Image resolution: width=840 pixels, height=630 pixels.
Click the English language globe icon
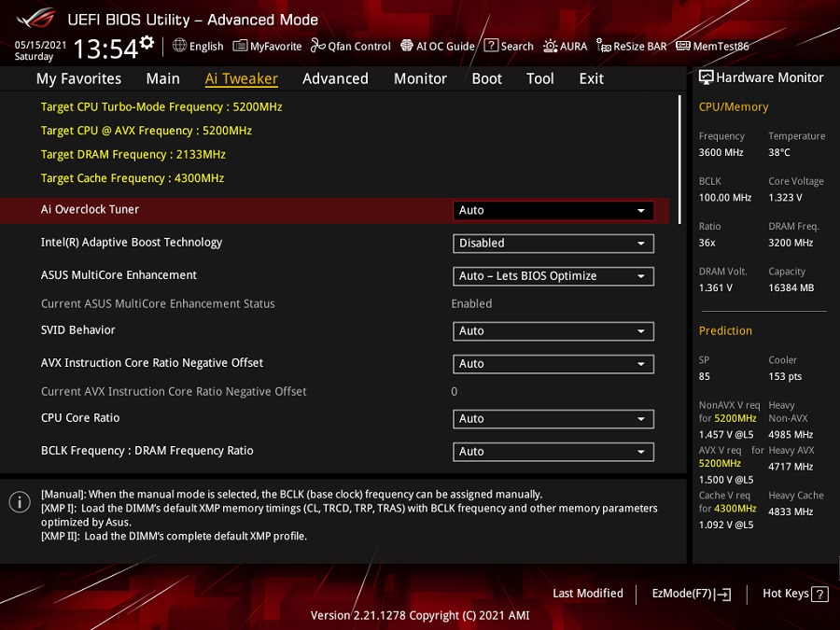pyautogui.click(x=179, y=46)
